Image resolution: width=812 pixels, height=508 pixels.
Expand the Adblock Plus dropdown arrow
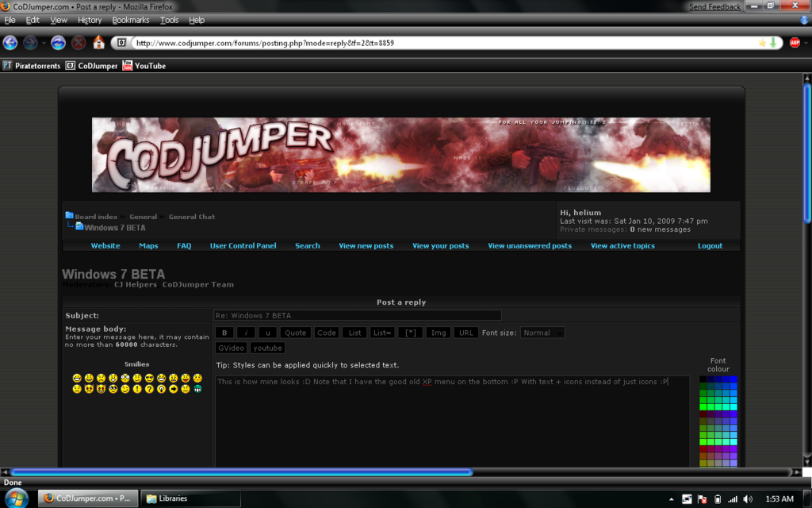coord(806,43)
